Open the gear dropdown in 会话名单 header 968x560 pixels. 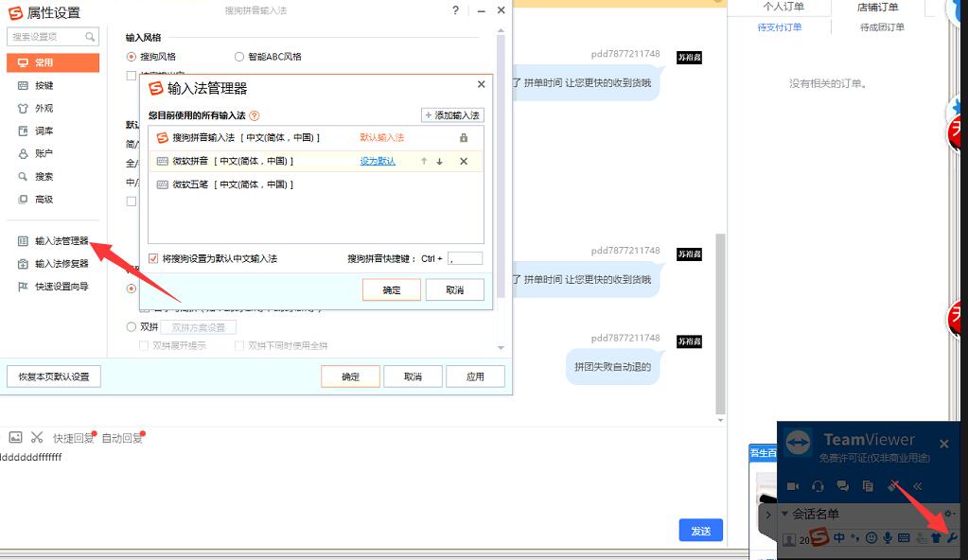[x=949, y=514]
